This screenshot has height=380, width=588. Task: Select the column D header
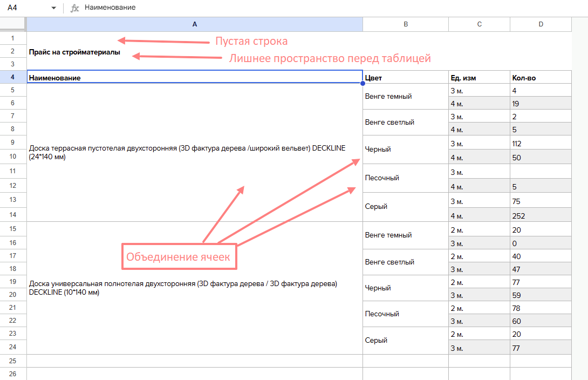coord(541,24)
